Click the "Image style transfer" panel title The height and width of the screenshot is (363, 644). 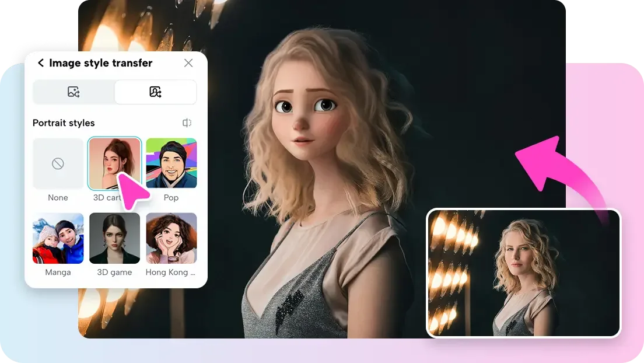100,63
